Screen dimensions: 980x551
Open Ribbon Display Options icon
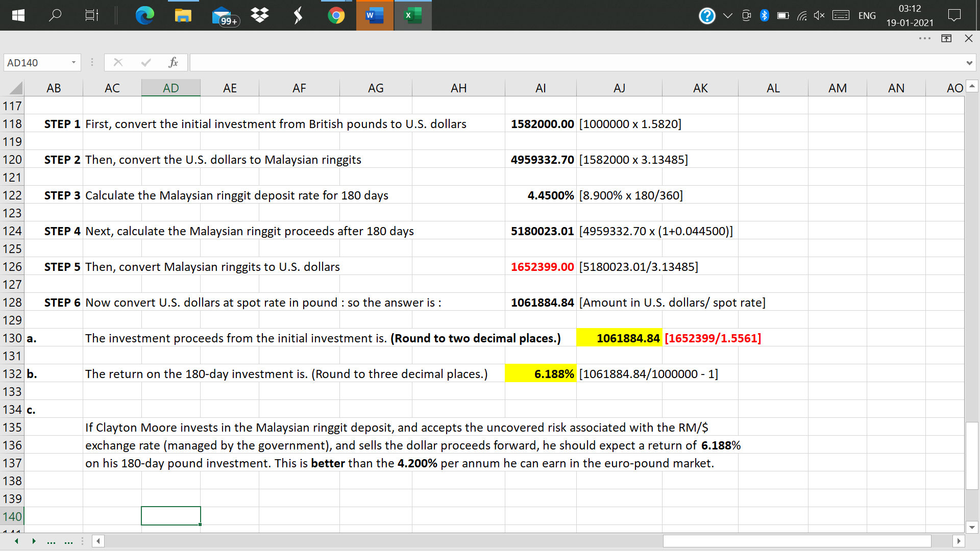tap(946, 38)
